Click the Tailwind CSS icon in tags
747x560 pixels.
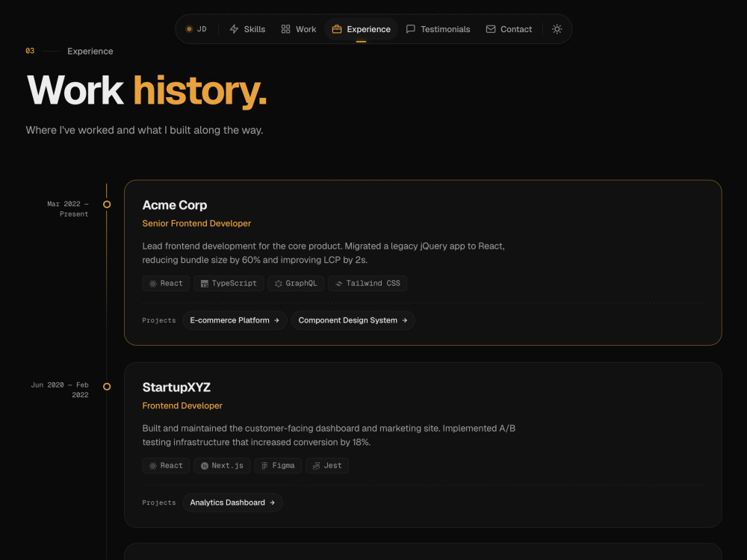click(338, 284)
